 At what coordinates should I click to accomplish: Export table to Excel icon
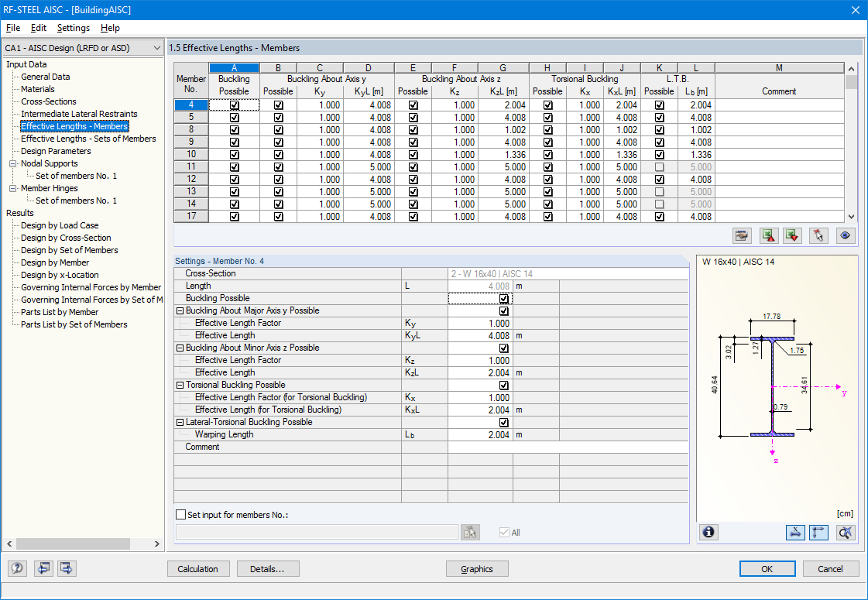pos(768,236)
